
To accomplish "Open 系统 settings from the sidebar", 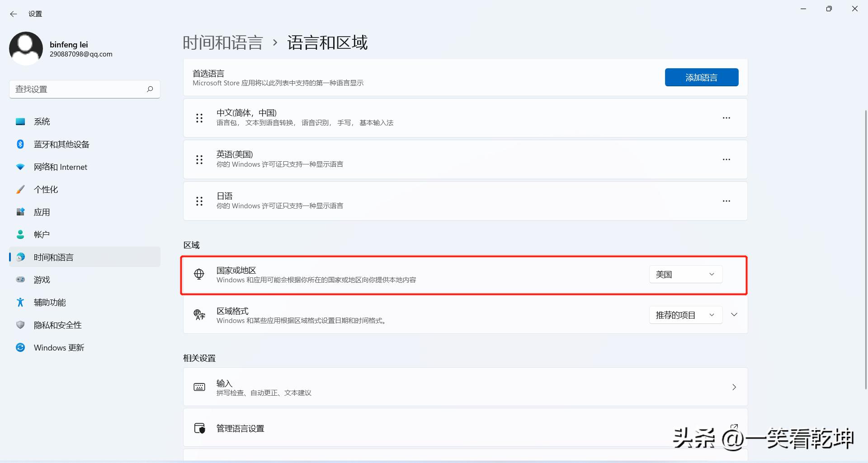I will click(42, 121).
